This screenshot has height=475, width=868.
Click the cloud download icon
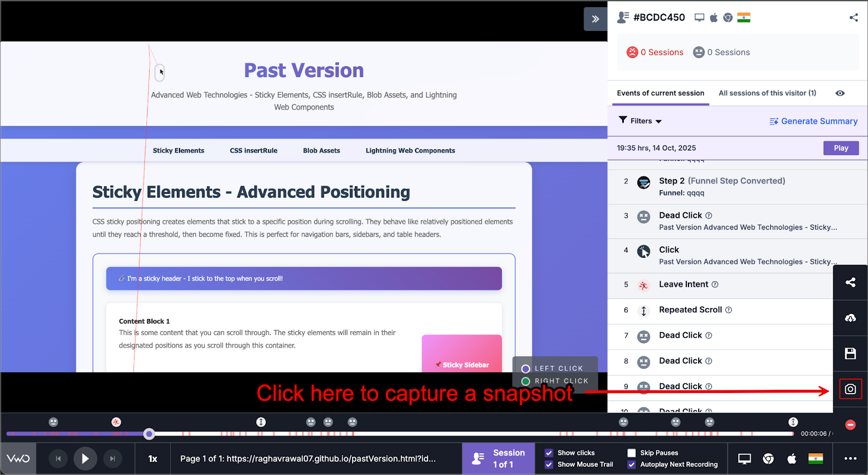click(x=850, y=318)
